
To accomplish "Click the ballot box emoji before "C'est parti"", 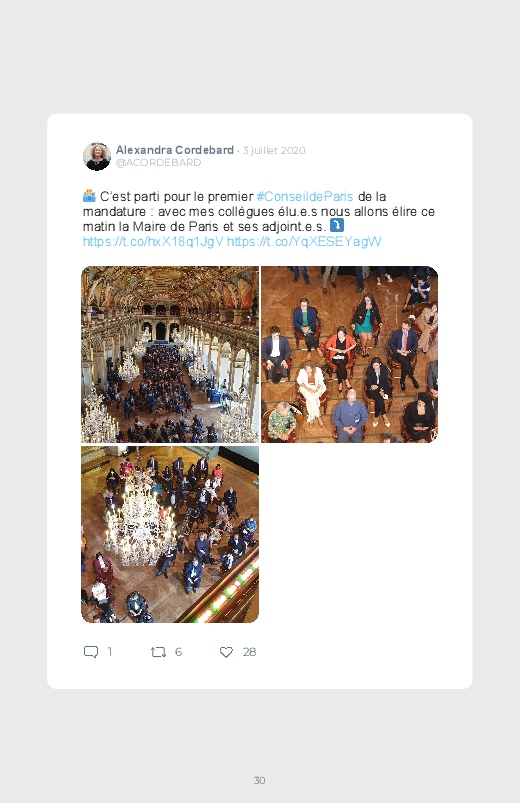I will click(x=89, y=196).
